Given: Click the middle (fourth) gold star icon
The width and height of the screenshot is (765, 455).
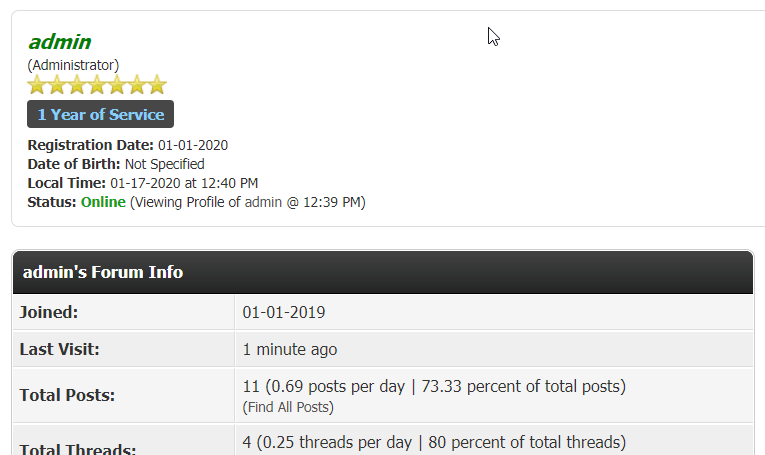Looking at the screenshot, I should pyautogui.click(x=97, y=85).
